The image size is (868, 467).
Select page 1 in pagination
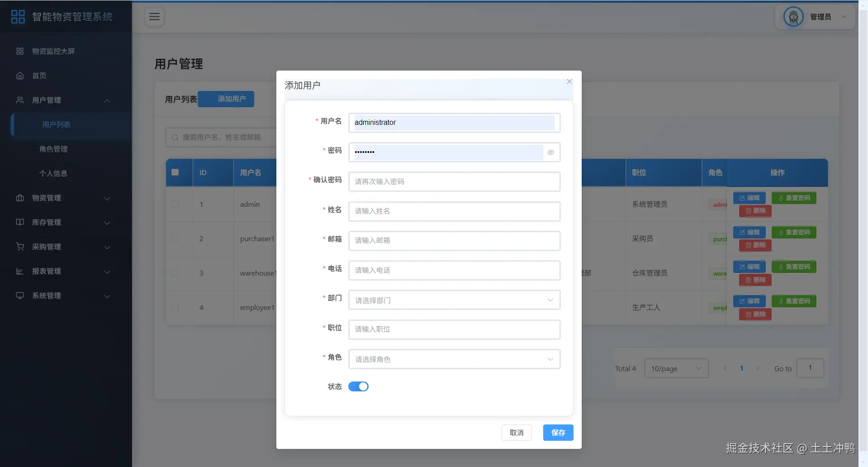click(742, 368)
